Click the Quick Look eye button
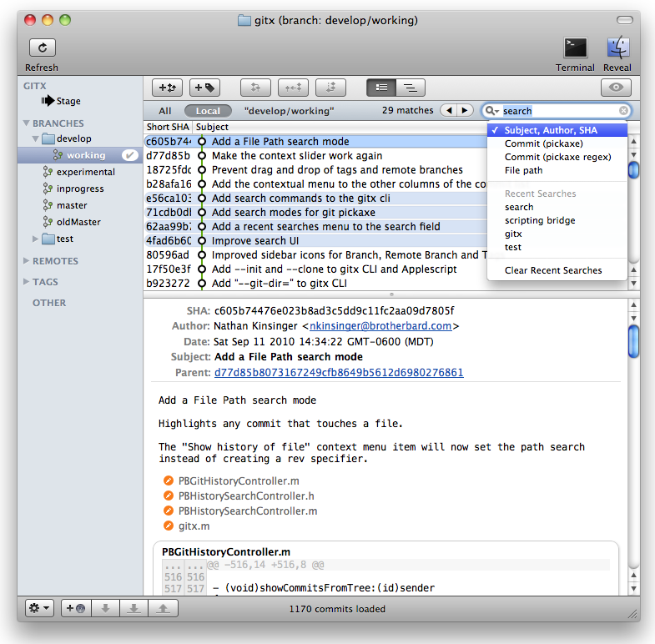 616,88
